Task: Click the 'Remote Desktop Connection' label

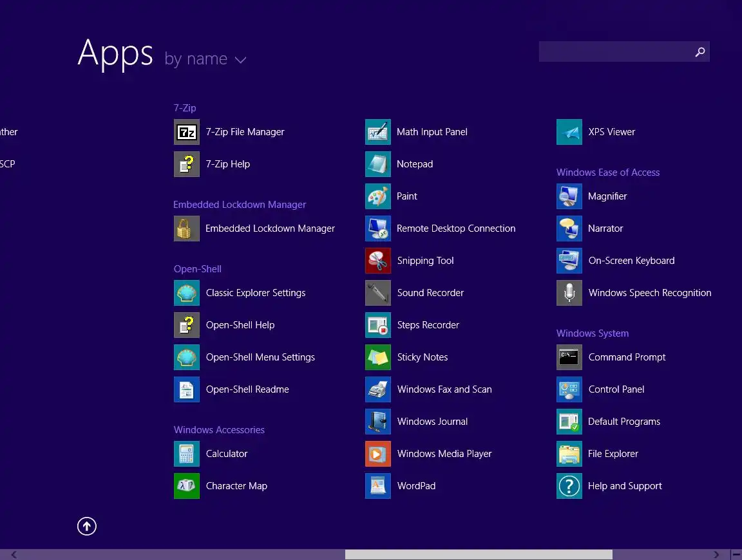Action: pyautogui.click(x=456, y=229)
